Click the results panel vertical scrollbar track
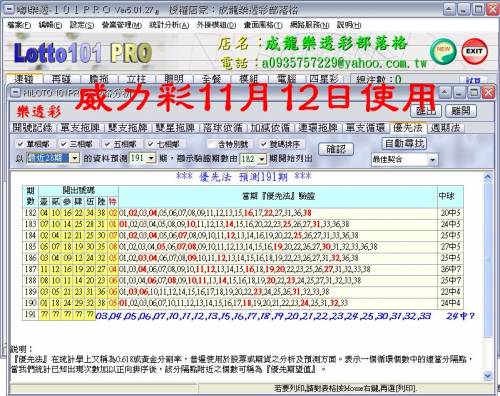 pos(488,276)
